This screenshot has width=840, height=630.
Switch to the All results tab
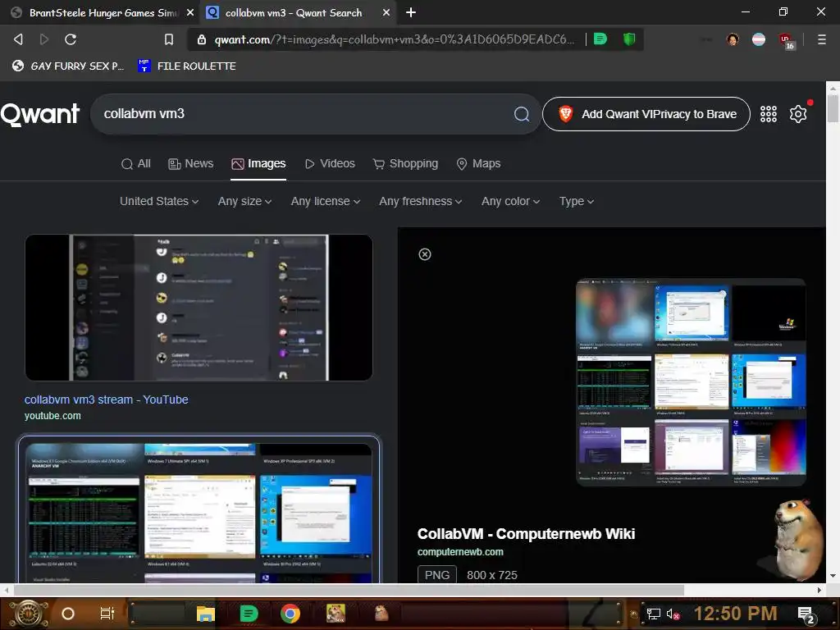pyautogui.click(x=136, y=164)
